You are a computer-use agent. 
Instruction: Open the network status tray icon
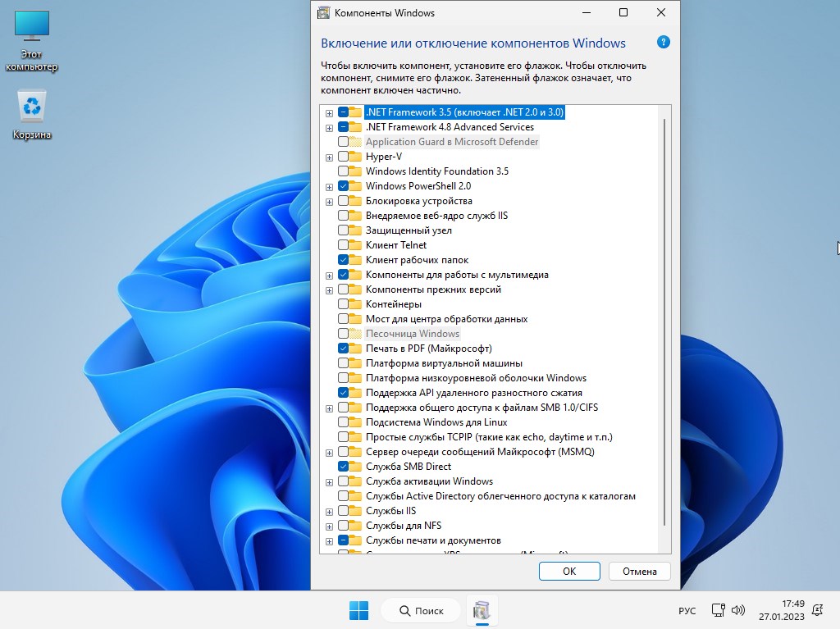point(718,610)
